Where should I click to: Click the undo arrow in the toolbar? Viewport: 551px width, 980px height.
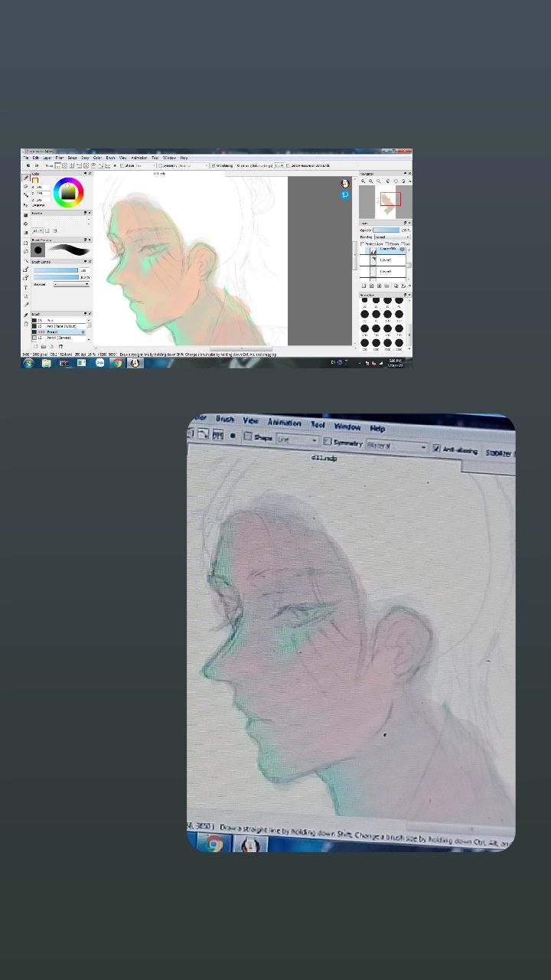[x=28, y=165]
